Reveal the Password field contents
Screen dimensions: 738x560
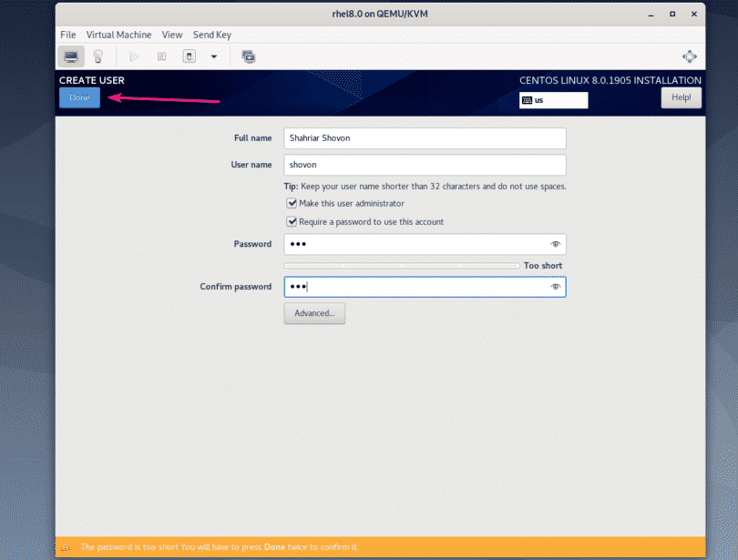(556, 244)
